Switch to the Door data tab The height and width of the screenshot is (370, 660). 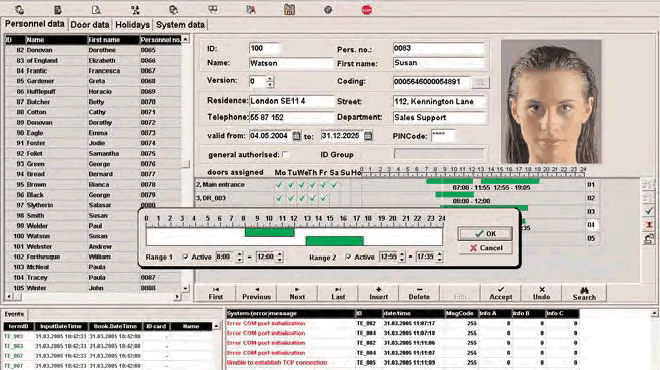[90, 25]
